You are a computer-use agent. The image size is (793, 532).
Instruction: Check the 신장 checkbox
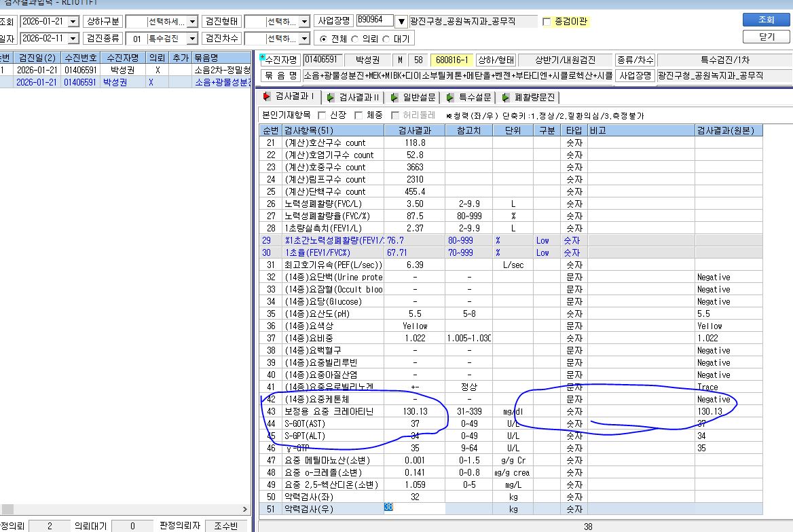tap(322, 115)
